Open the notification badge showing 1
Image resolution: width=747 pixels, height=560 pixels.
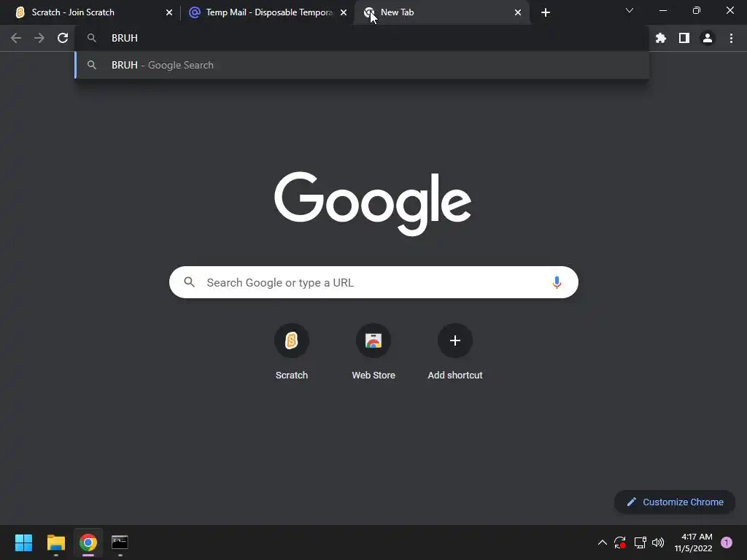[x=727, y=542]
